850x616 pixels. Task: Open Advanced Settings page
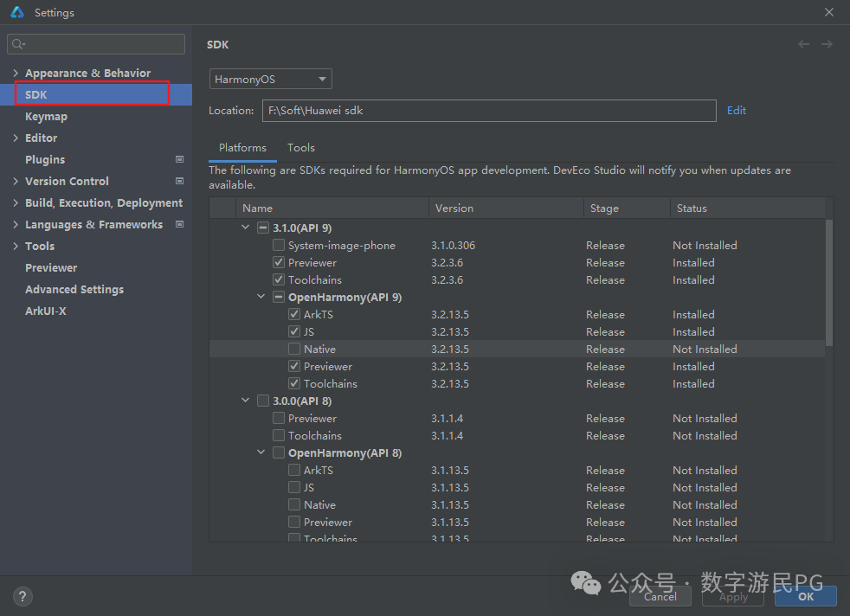[x=74, y=289]
